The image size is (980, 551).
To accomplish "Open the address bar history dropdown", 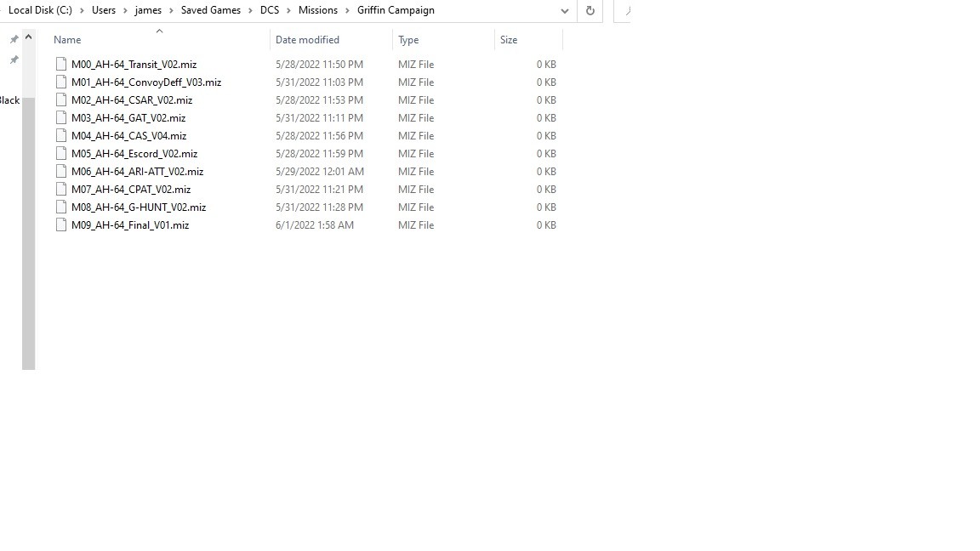I will click(564, 10).
